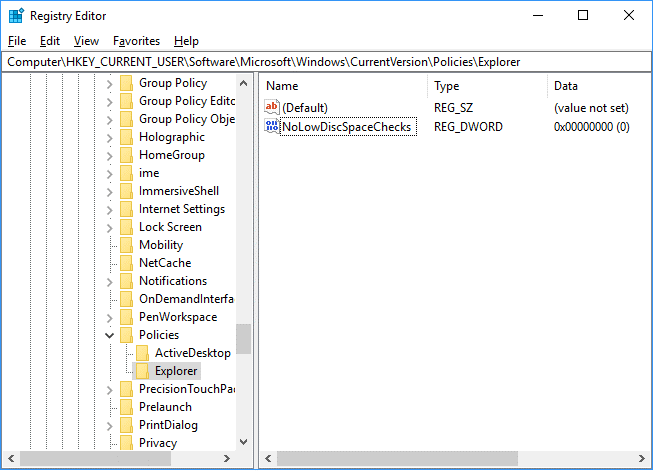654x472 pixels.
Task: Click the Group Policy folder icon
Action: coord(126,83)
